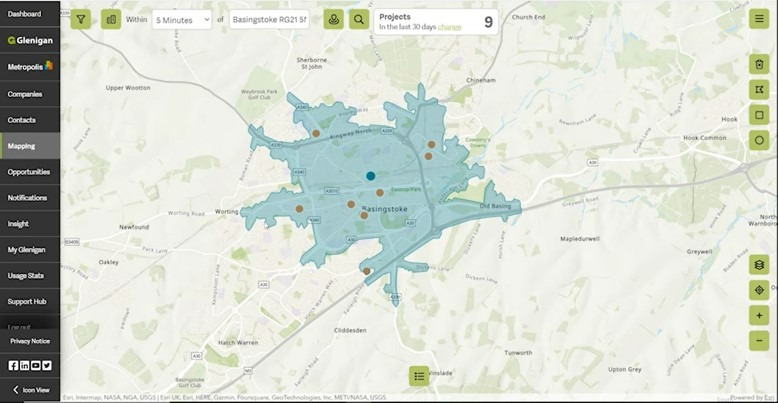Zoom out with the minus button

click(x=759, y=340)
